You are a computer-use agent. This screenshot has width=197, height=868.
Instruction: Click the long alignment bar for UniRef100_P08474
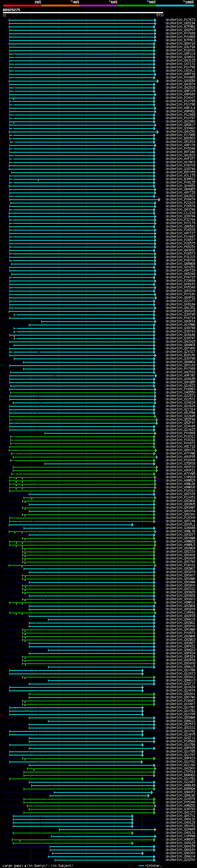point(85,200)
